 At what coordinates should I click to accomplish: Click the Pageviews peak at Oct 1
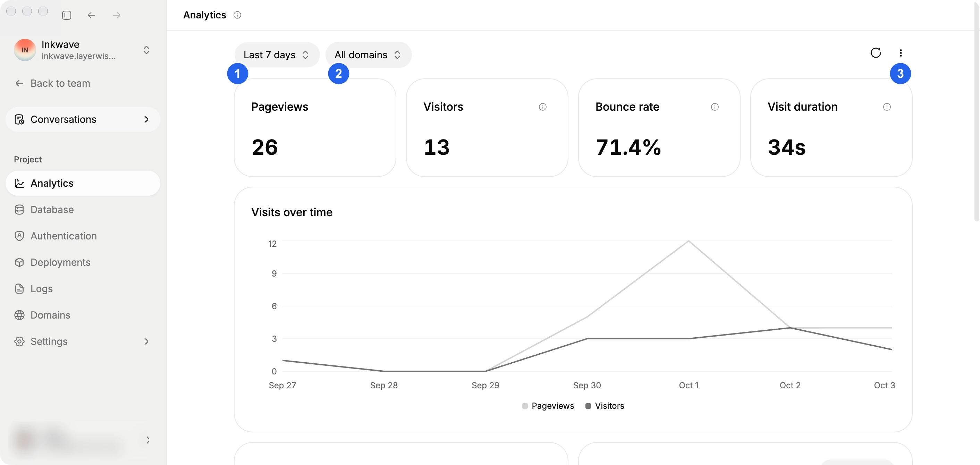[x=688, y=241]
